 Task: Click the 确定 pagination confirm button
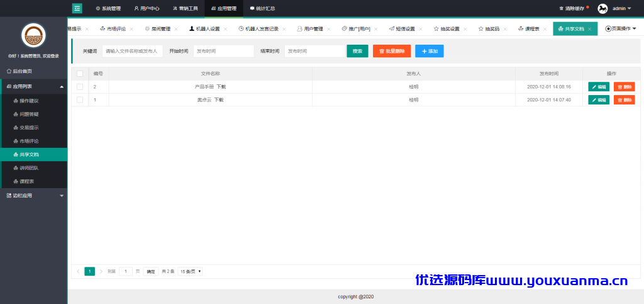151,271
